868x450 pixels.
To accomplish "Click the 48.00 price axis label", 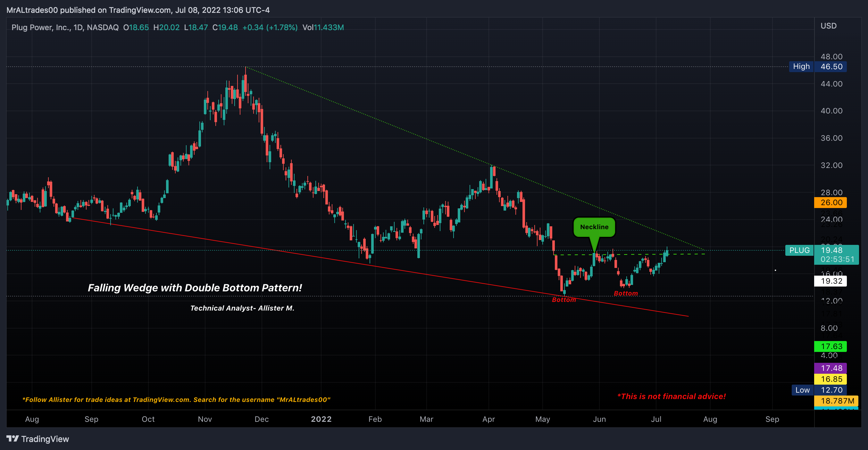I will [x=831, y=57].
